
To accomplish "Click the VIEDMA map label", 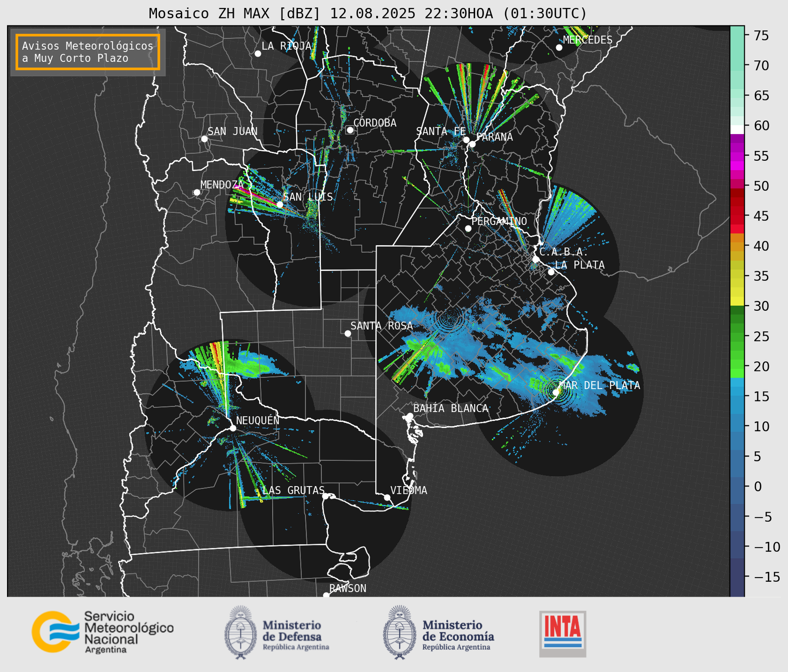I will click(x=409, y=491).
